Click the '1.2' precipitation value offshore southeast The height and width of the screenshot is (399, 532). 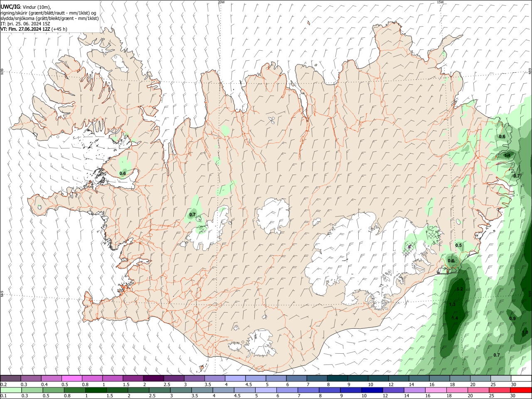coord(460,289)
